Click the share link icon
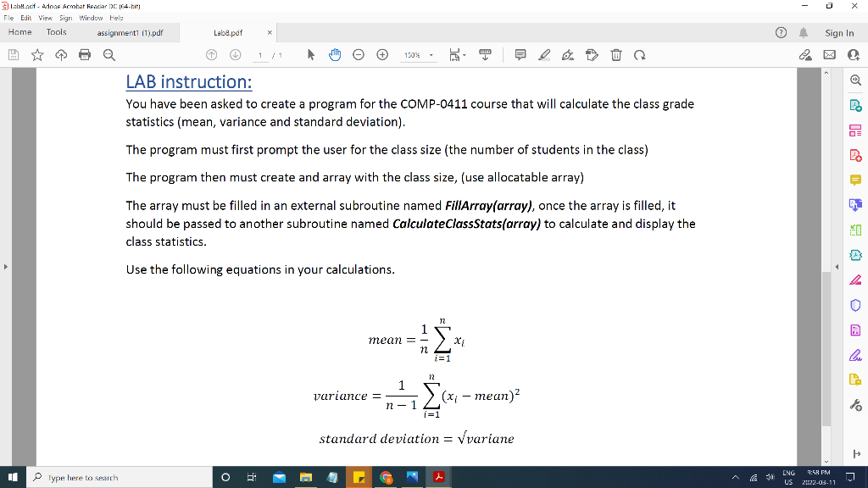The width and height of the screenshot is (868, 488). pos(805,55)
